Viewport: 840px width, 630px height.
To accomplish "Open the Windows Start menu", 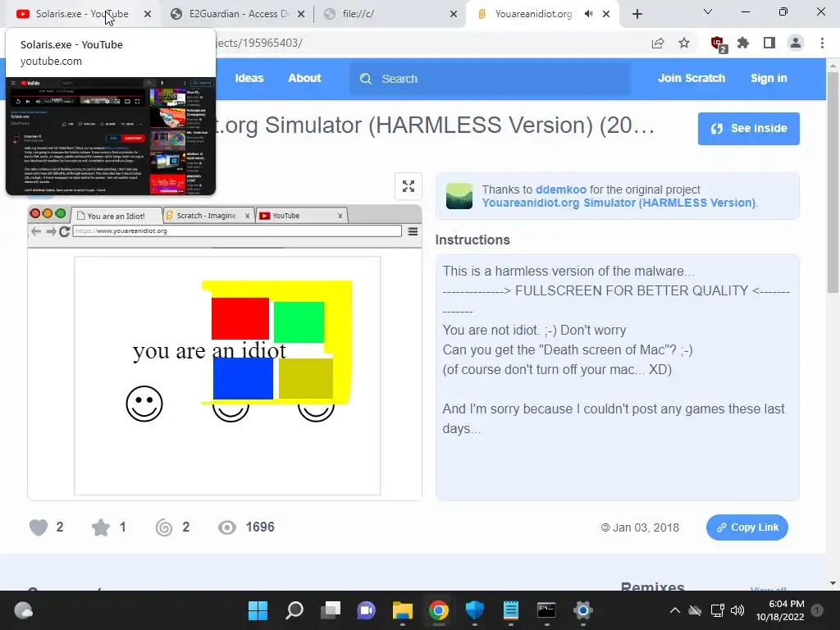I will 258,610.
